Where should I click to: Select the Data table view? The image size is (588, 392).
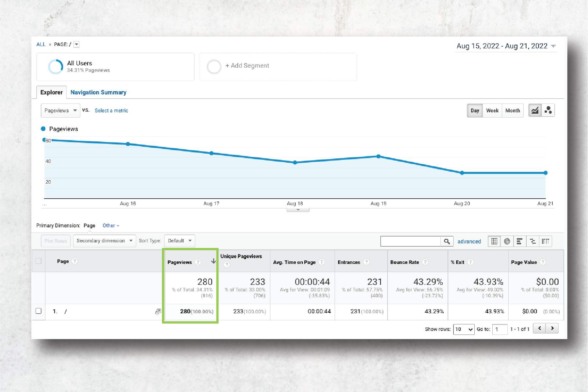494,241
